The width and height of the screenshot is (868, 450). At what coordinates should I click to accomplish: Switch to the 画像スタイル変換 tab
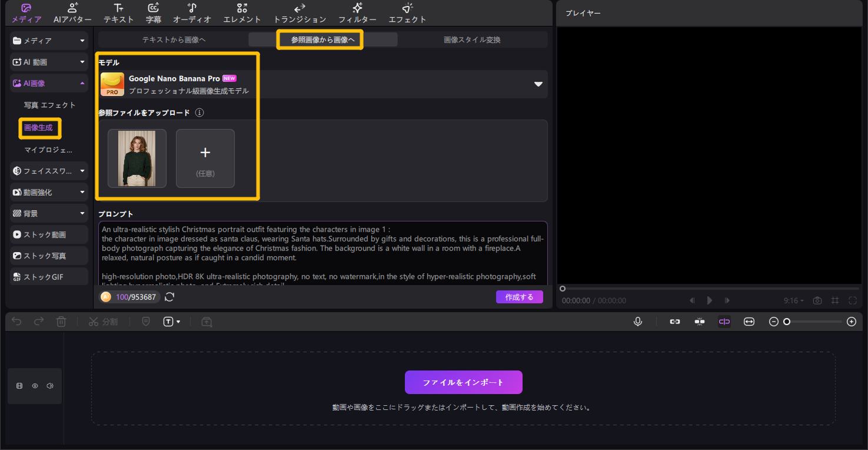tap(472, 39)
